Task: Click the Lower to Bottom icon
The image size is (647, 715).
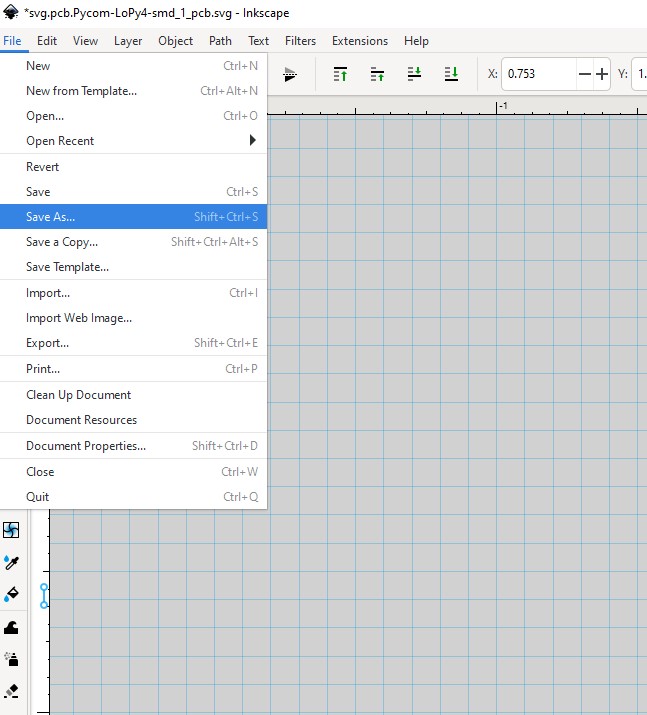Action: 451,74
